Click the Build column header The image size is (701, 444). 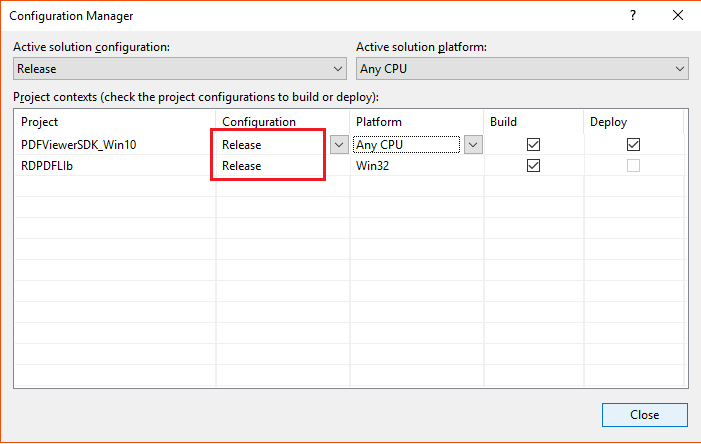click(x=532, y=121)
